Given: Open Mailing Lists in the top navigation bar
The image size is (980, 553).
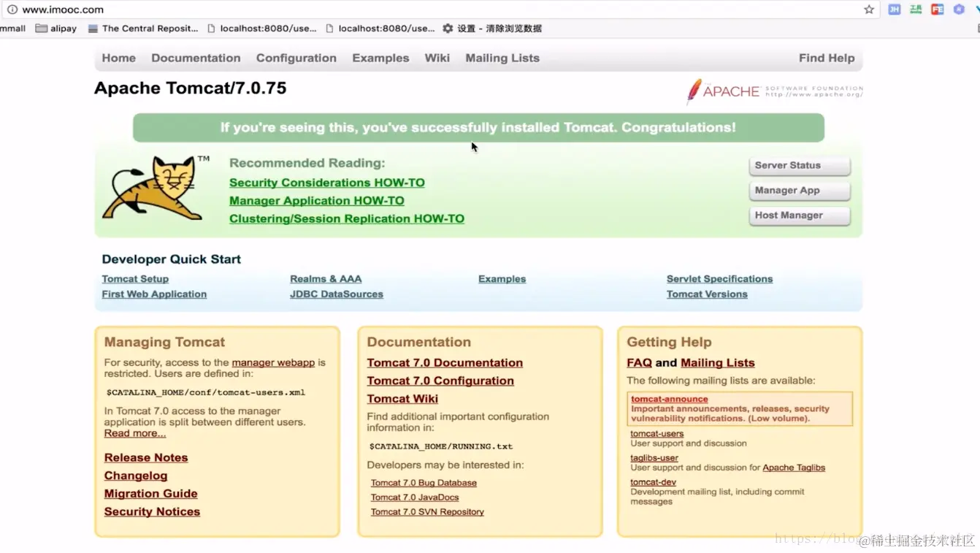Looking at the screenshot, I should [502, 58].
